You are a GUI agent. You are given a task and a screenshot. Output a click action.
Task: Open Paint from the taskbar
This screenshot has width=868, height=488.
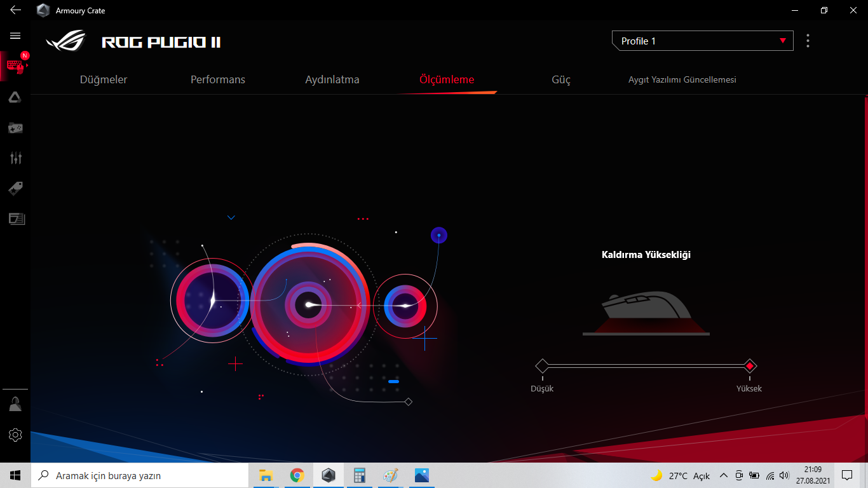pos(390,475)
